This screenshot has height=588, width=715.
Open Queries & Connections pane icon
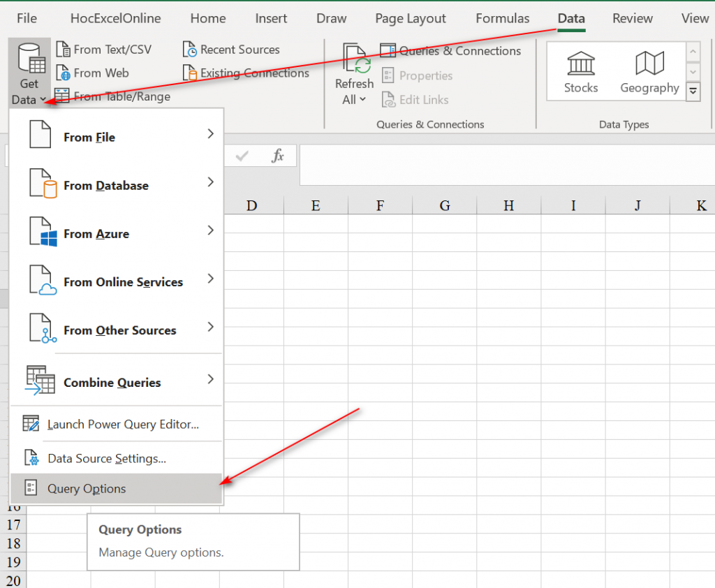388,50
